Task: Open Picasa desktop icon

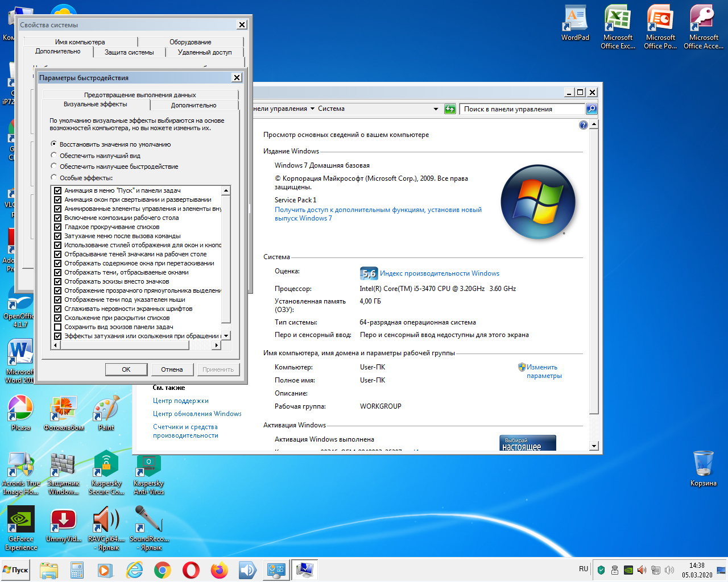Action: 20,413
